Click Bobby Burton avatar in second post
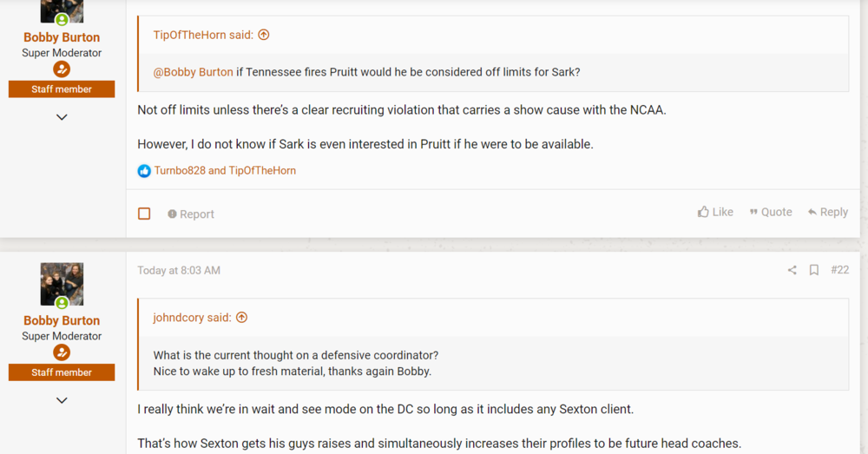Image resolution: width=868 pixels, height=454 pixels. click(x=62, y=284)
